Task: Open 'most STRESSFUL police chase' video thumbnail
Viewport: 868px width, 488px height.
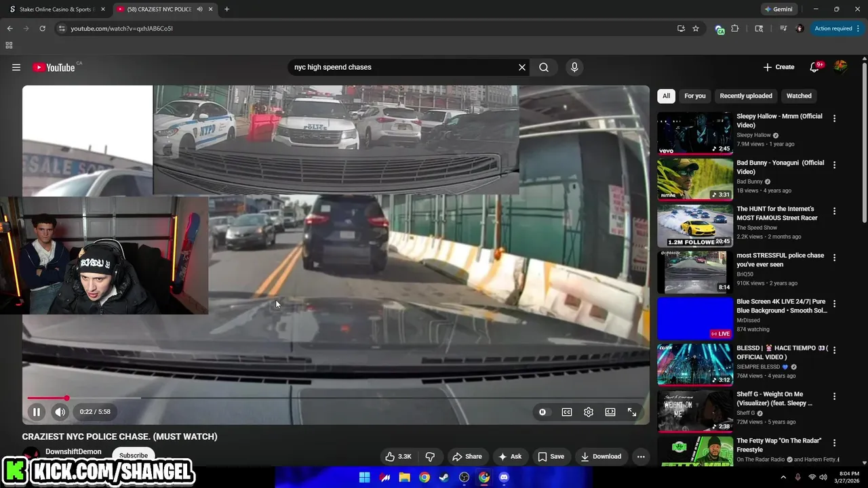Action: (x=694, y=272)
